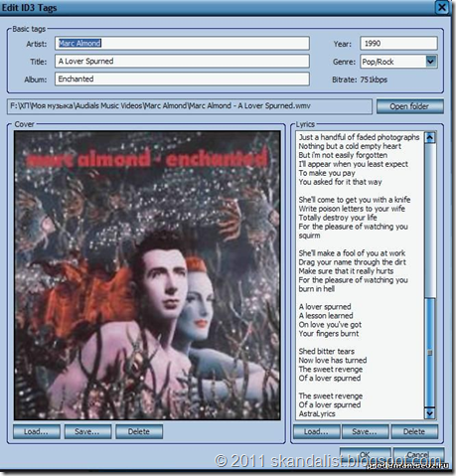Click the lyrics scrollbar thumb
This screenshot has height=476, width=456.
click(430, 353)
